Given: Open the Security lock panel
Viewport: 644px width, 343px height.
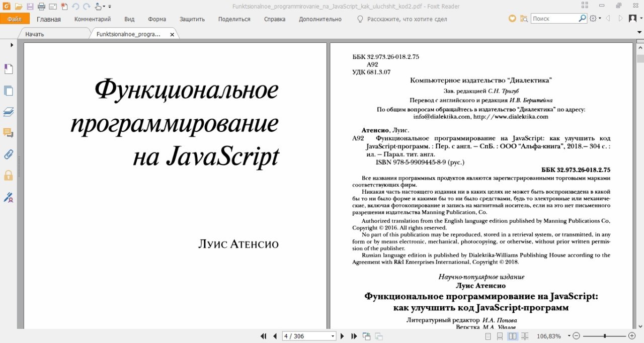Looking at the screenshot, I should [9, 175].
